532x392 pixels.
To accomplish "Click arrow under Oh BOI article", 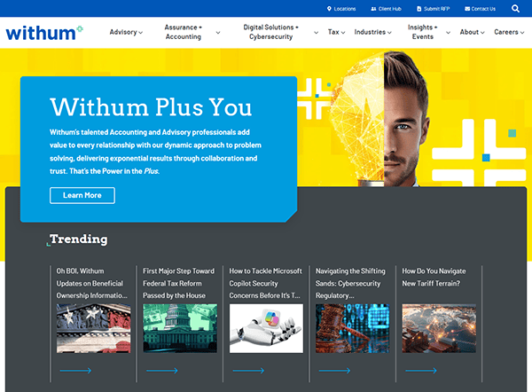I will (75, 371).
